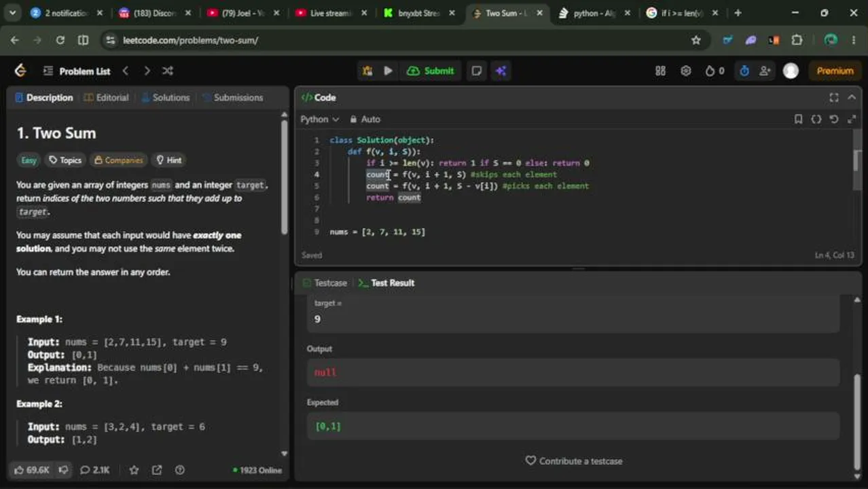The height and width of the screenshot is (489, 868).
Task: Expand the Hint tag
Action: 168,160
